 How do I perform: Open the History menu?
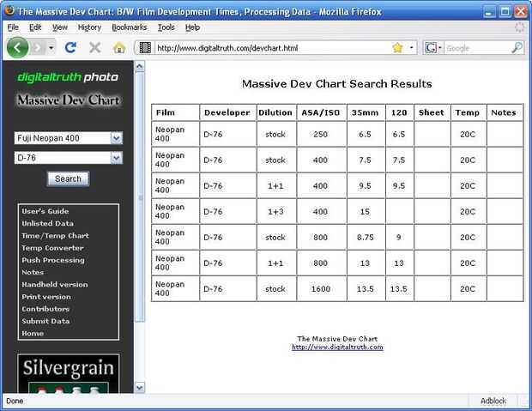point(89,27)
